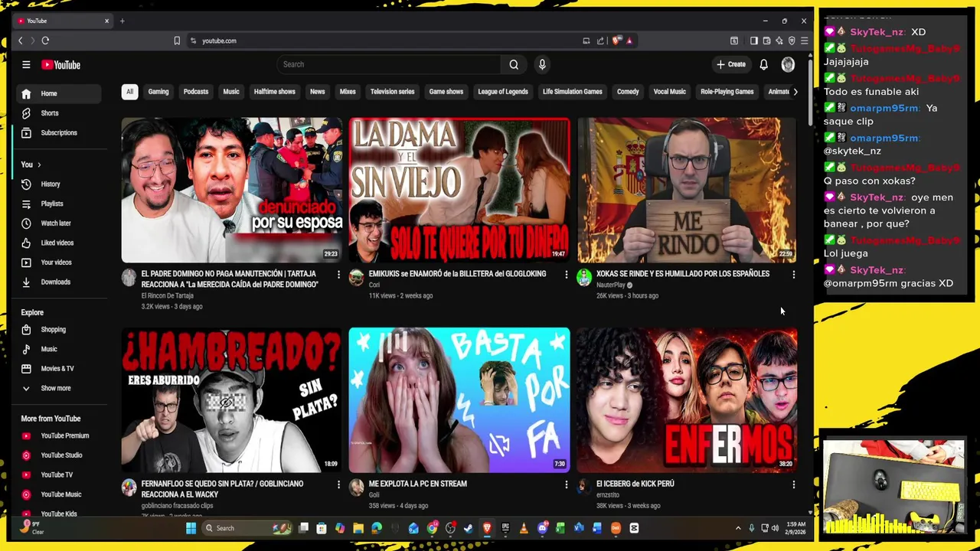Expand the You section chevron
This screenshot has height=551, width=980.
39,165
